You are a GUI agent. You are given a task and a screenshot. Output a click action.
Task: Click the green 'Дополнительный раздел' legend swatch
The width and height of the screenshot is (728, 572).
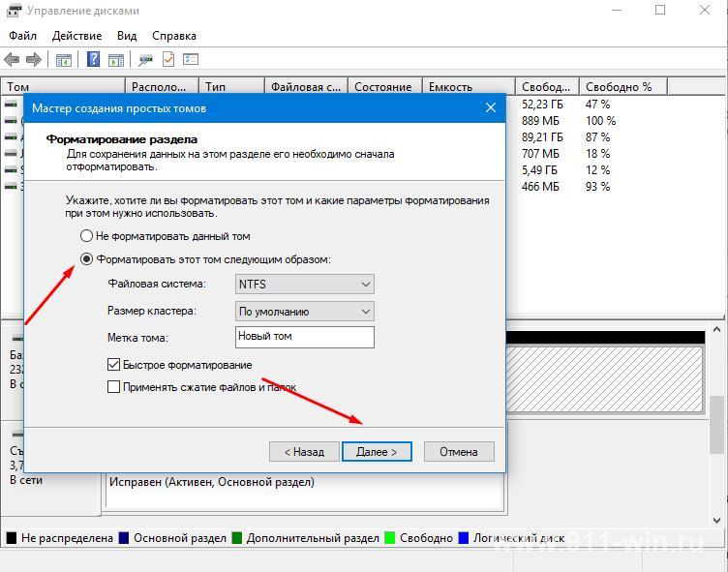click(x=237, y=538)
